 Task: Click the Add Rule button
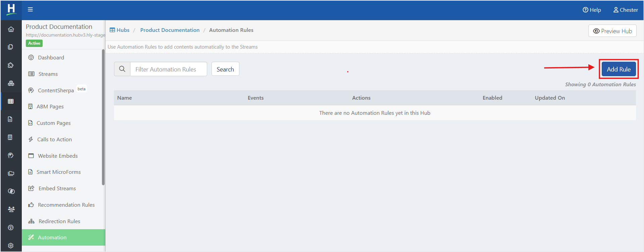[619, 69]
